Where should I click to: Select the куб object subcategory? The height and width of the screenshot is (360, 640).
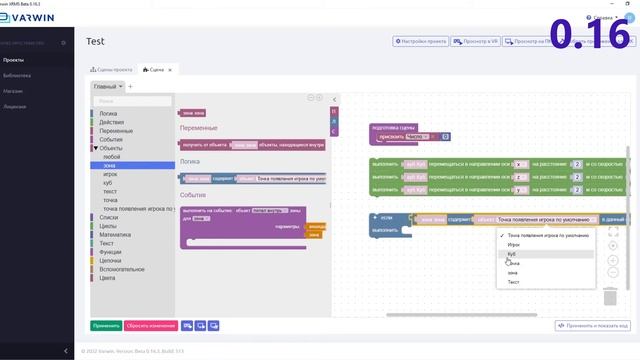pos(107,182)
